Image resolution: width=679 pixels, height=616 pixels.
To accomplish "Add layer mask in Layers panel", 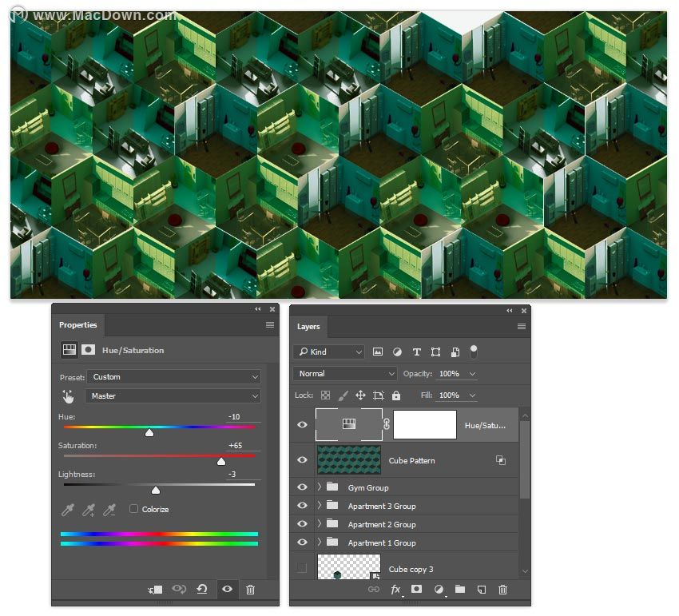I will pos(416,589).
